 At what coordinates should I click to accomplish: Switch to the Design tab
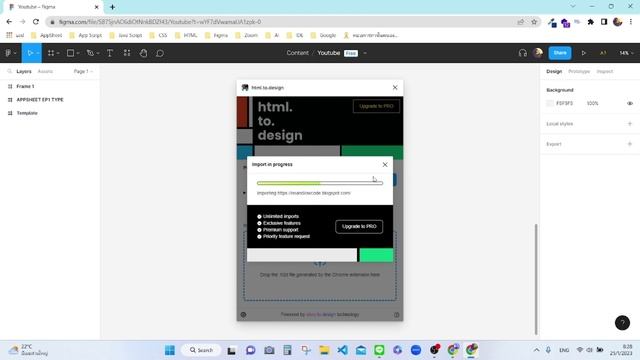[x=554, y=71]
